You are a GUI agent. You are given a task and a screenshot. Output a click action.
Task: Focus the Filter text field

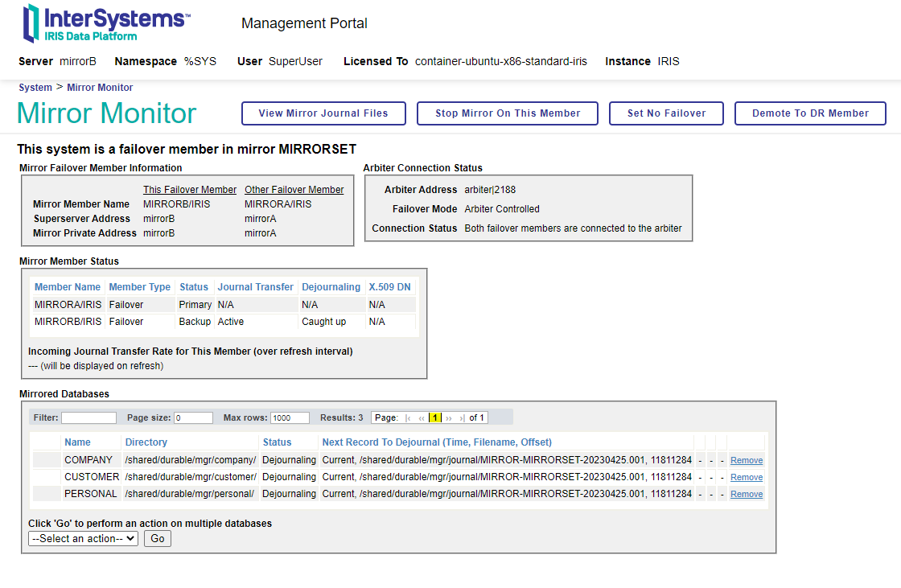(x=88, y=418)
